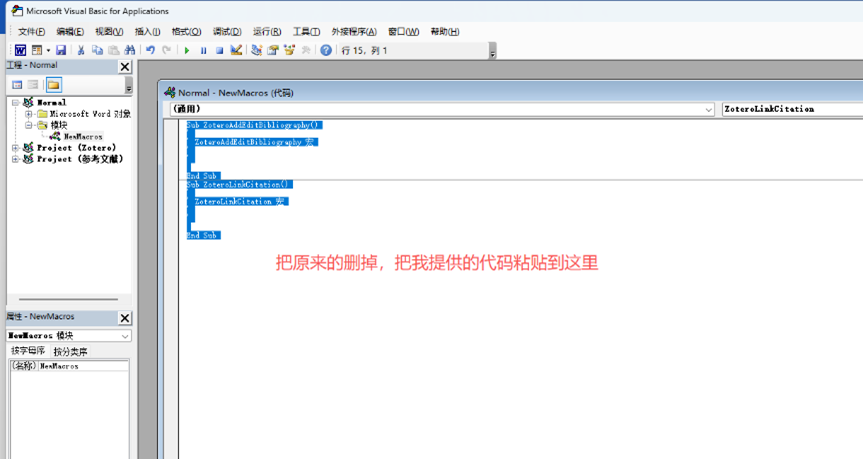Open the (通用) object dropdown list
This screenshot has width=863, height=459.
tap(708, 109)
